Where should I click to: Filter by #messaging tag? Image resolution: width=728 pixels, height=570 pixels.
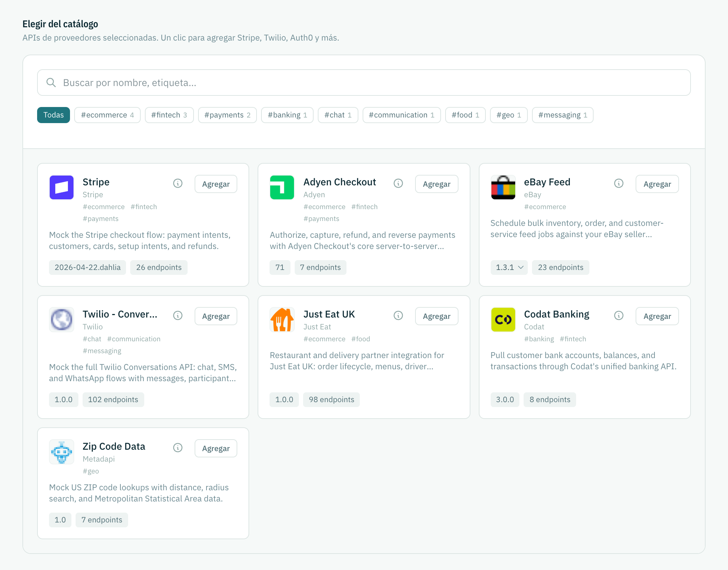point(563,115)
